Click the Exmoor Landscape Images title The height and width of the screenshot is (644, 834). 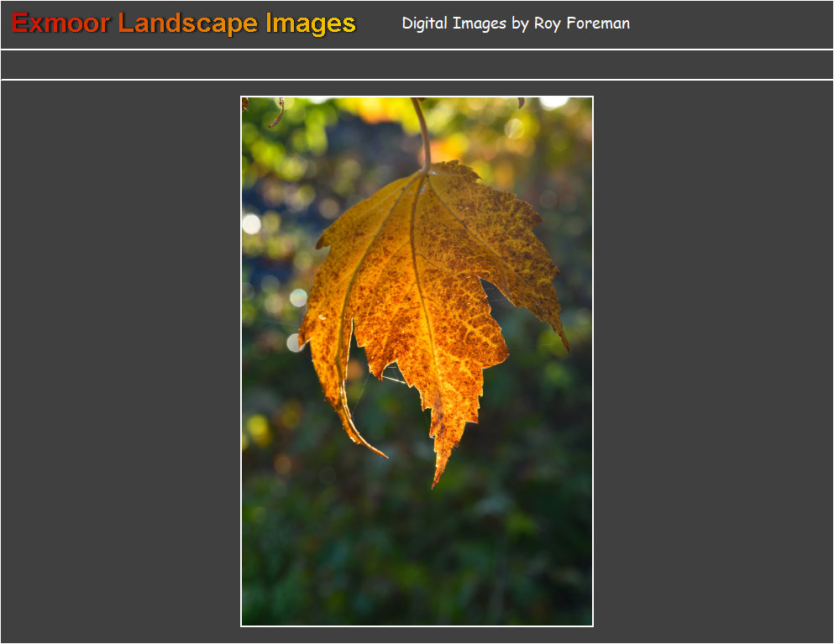(184, 24)
